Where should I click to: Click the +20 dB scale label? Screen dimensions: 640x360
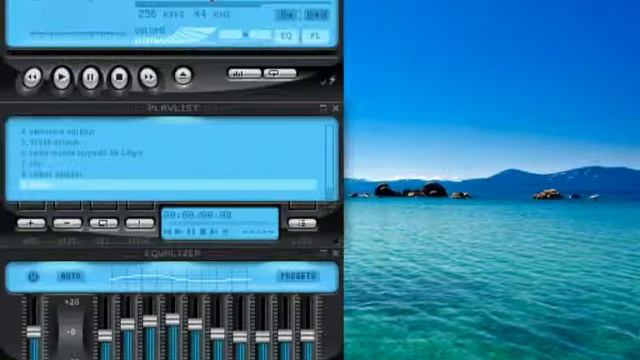point(72,302)
